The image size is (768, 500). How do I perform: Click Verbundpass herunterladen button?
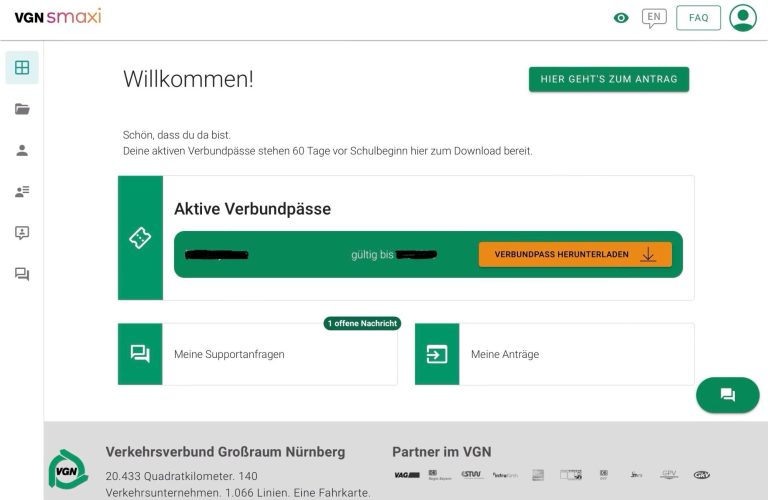tap(575, 255)
